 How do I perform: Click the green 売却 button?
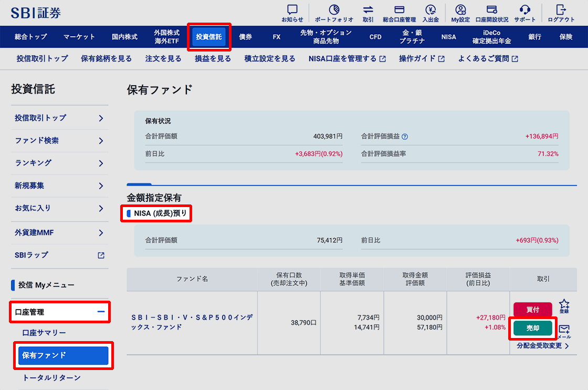tap(532, 328)
